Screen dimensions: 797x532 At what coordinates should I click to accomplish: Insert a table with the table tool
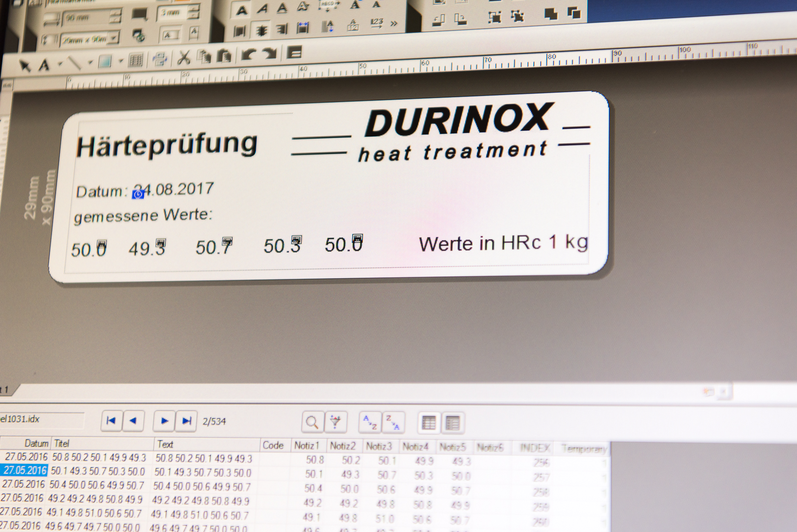point(135,61)
